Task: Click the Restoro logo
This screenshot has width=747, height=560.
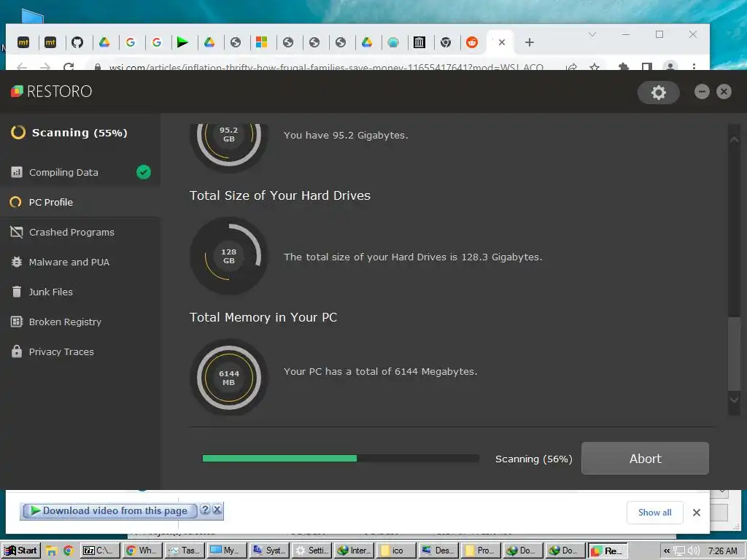Action: (52, 91)
